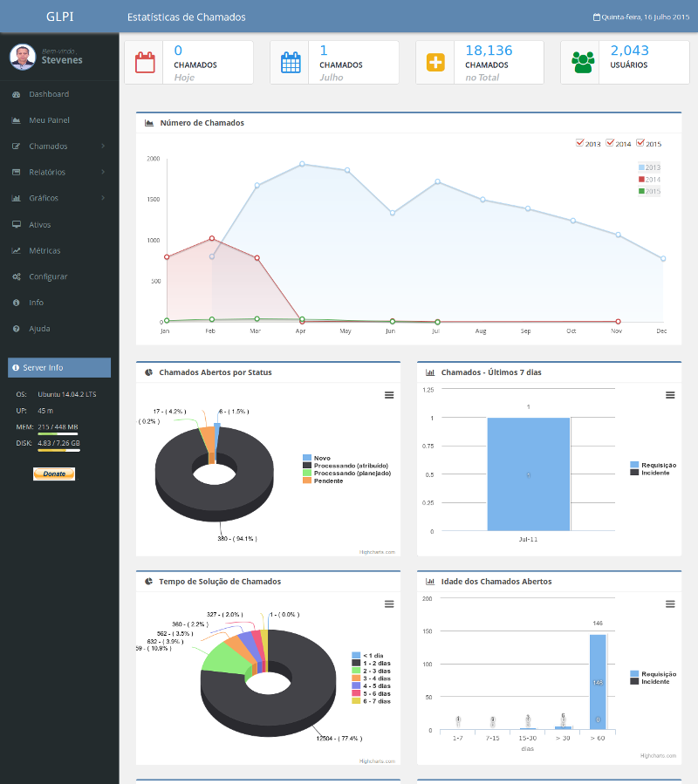Click the PayPal Donate button
The image size is (698, 784).
pyautogui.click(x=54, y=474)
